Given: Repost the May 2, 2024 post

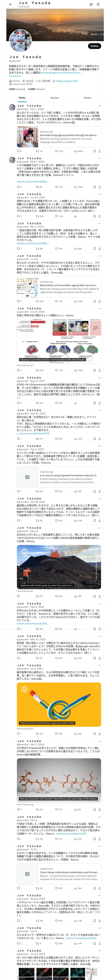Looking at the screenshot, I should click(39, 187).
